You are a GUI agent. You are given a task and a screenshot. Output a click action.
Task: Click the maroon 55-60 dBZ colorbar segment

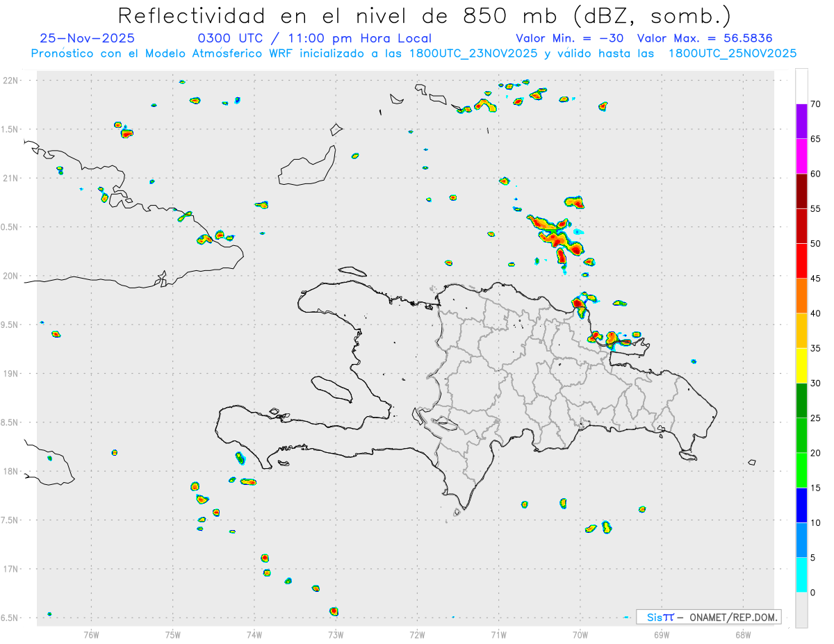tap(801, 191)
